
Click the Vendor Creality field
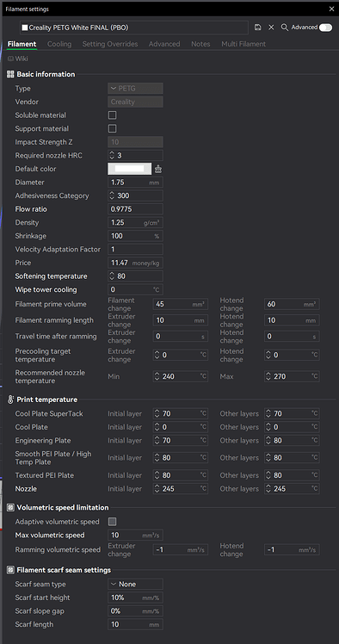tap(135, 102)
